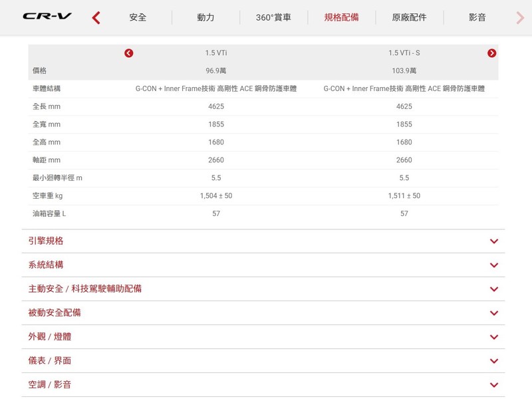Click the 空調 / 影音 heading
The width and height of the screenshot is (532, 399).
pyautogui.click(x=49, y=384)
